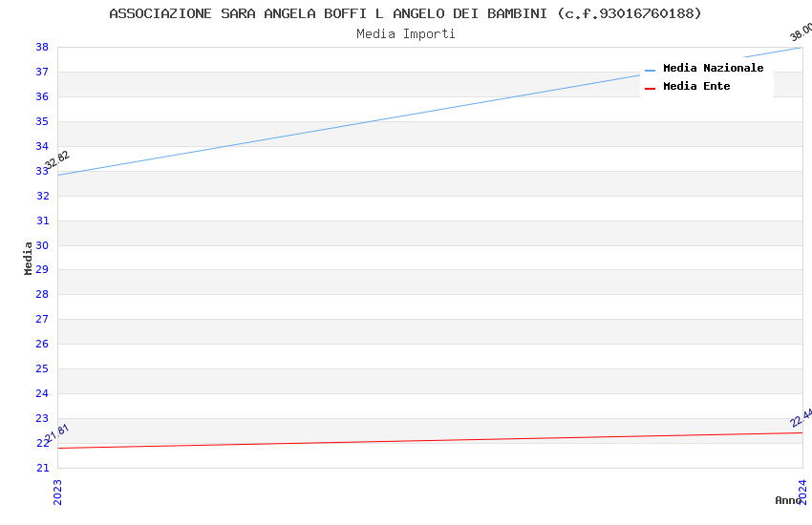Click the y-axis value 27
812x525 pixels.
[x=42, y=319]
